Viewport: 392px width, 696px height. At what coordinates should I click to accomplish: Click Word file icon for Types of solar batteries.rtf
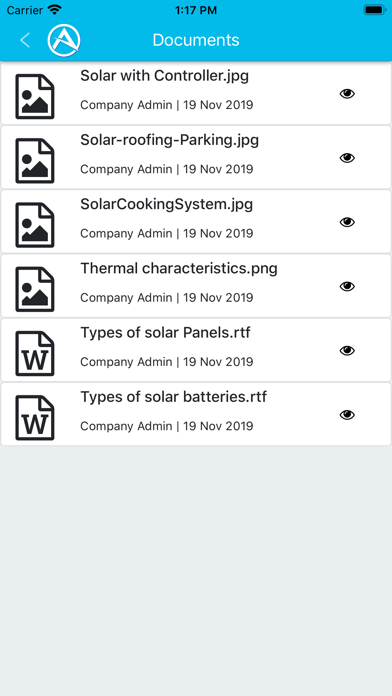[35, 418]
